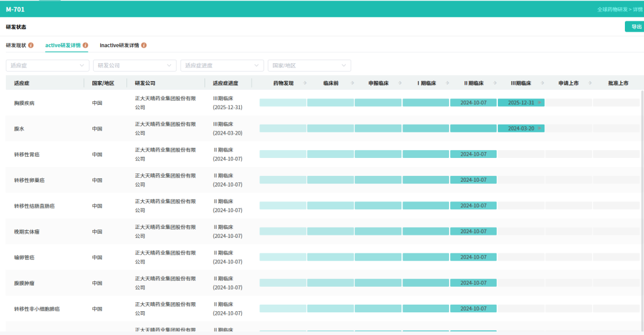
Task: Click 2024-10-07 progress bar for 晚期实体瘤
Action: click(473, 231)
